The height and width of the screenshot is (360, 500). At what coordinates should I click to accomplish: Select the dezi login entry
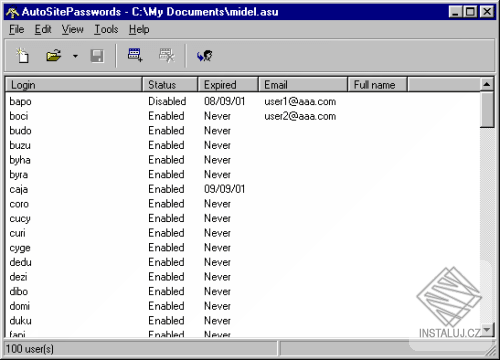tap(18, 277)
